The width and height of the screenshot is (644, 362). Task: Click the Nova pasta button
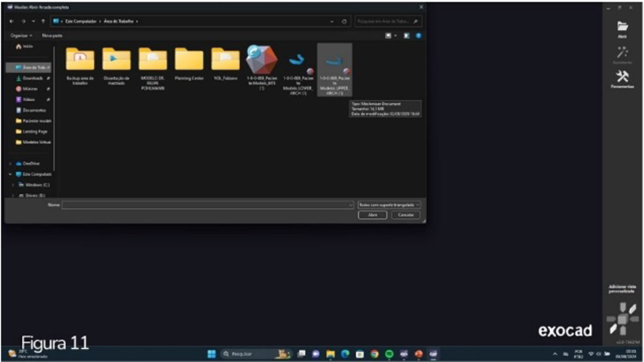pyautogui.click(x=52, y=35)
